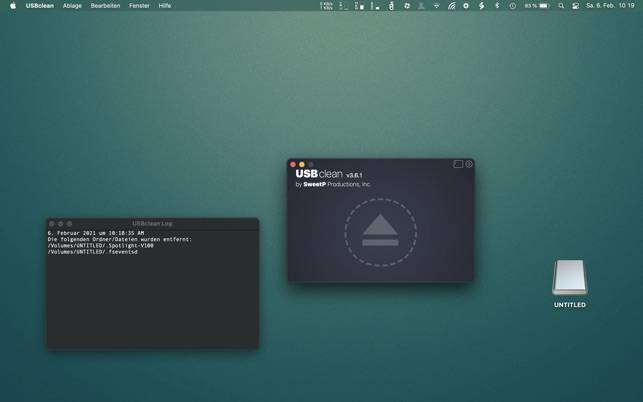This screenshot has width=643, height=402.
Task: Open Control Center in menu bar
Action: click(x=575, y=6)
